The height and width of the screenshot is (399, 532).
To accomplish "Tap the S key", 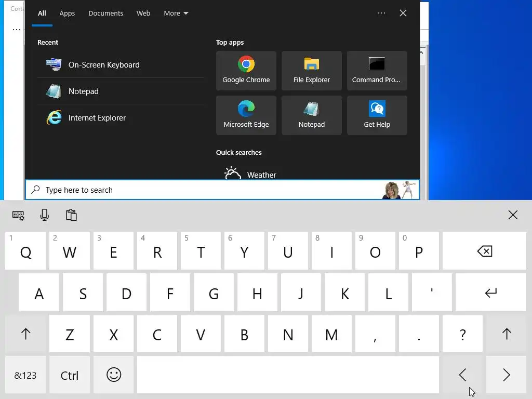I will coord(83,292).
